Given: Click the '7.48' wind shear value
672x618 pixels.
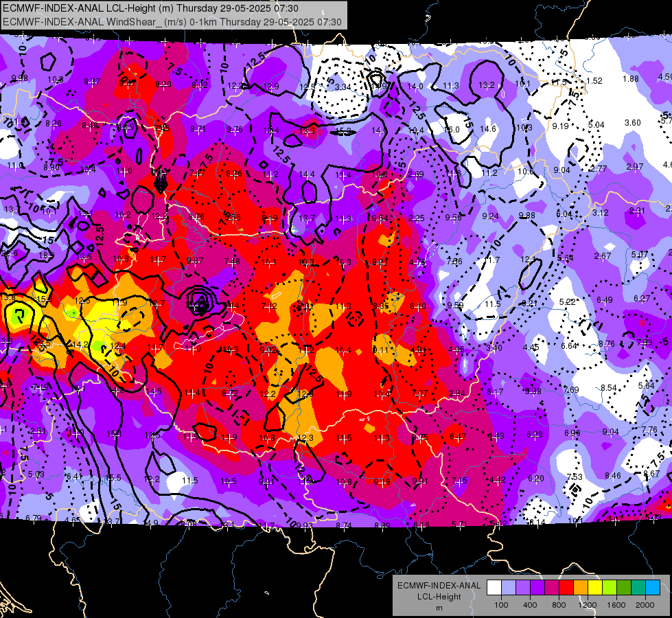Looking at the screenshot, I should coord(232,261).
